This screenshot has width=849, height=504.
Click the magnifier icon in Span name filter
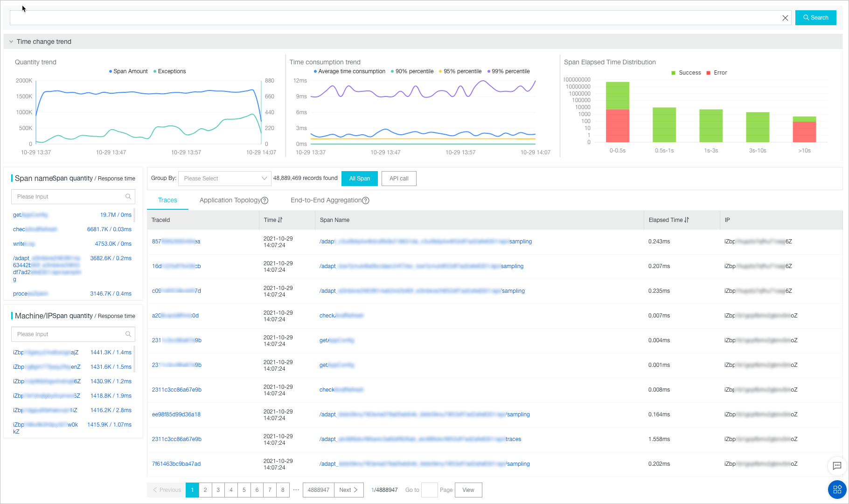tap(128, 196)
